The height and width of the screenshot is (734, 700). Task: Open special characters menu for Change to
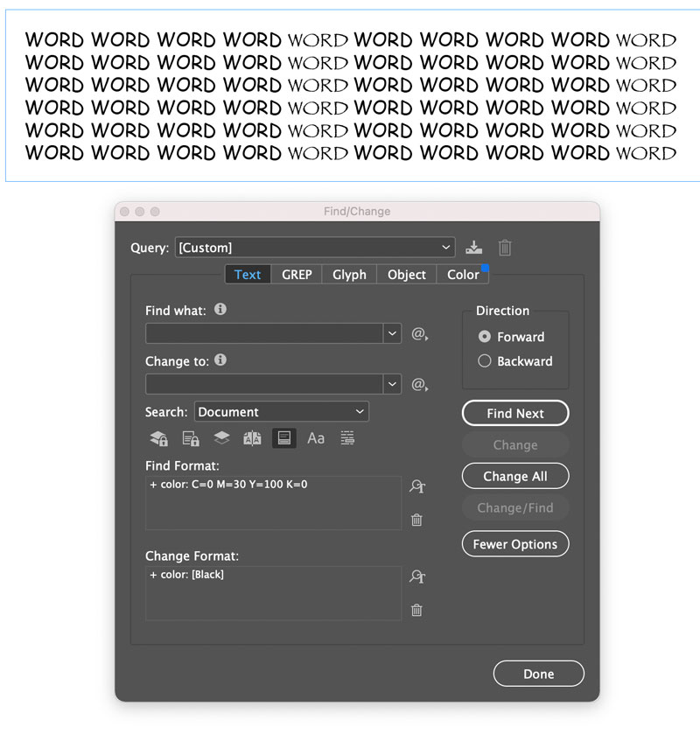[419, 384]
